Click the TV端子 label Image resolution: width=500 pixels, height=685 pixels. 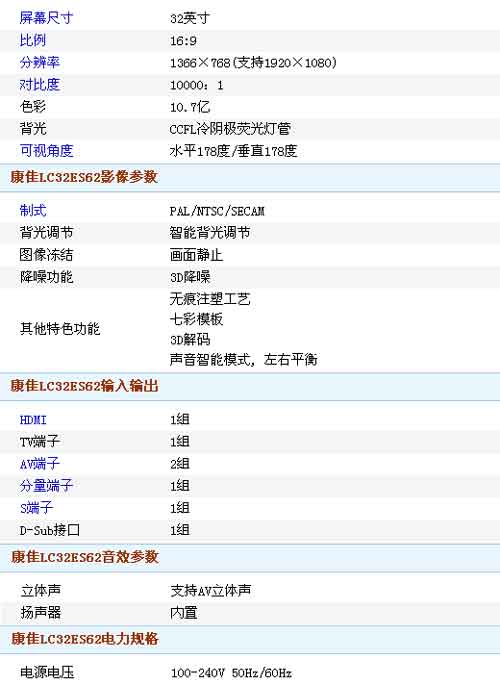pyautogui.click(x=40, y=441)
